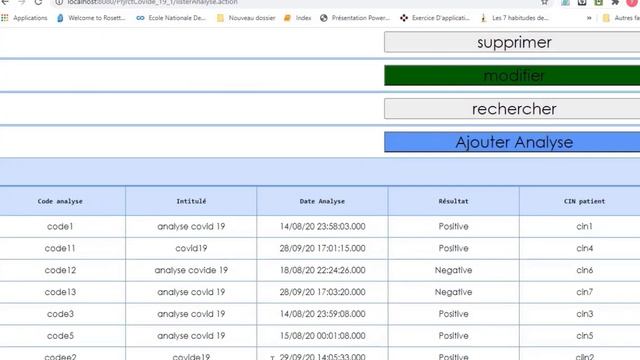The height and width of the screenshot is (360, 640).
Task: Open the Welcome to Rosett... bookmark
Action: click(91, 18)
